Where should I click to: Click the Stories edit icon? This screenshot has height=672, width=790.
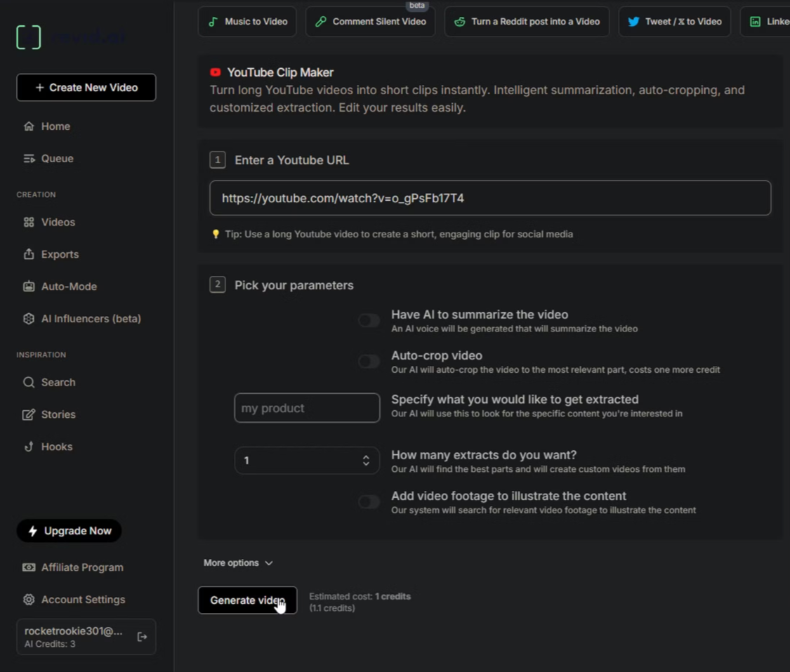coord(29,414)
